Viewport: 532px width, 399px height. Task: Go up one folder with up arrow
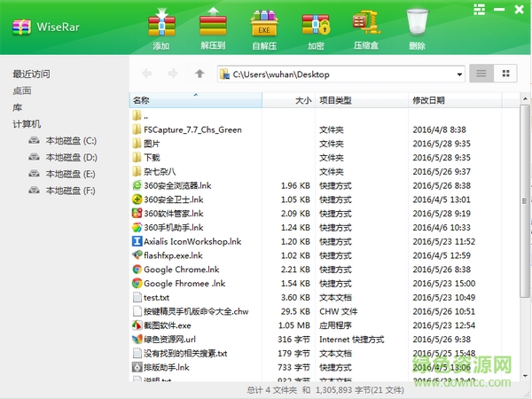tap(200, 74)
